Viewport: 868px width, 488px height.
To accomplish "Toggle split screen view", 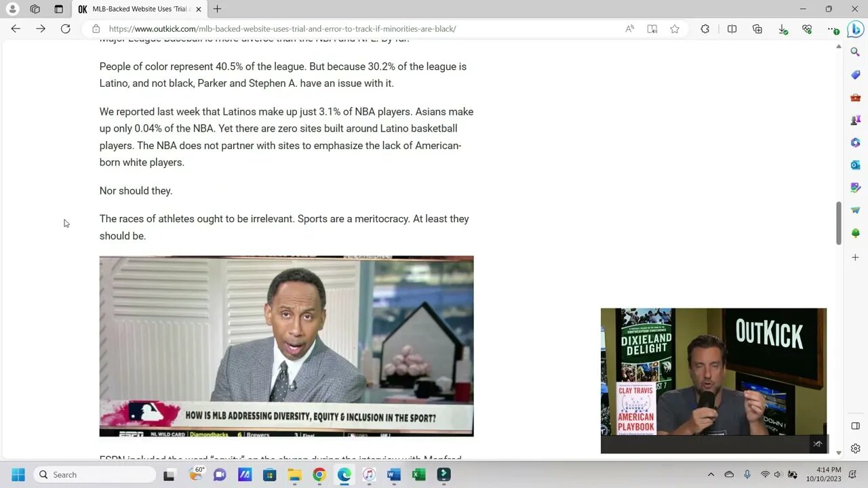I will [732, 28].
